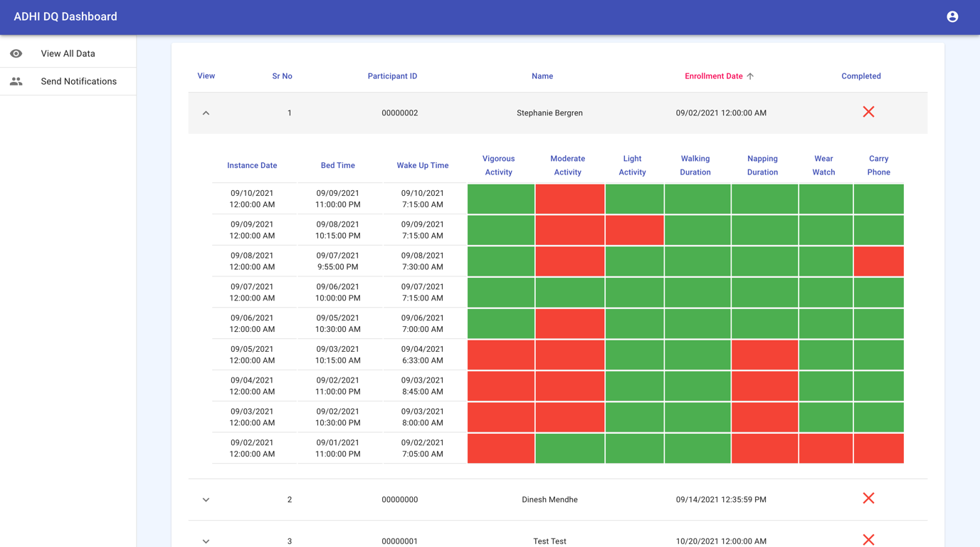
Task: Click the red X for Dinesh Mendhe
Action: click(x=868, y=499)
